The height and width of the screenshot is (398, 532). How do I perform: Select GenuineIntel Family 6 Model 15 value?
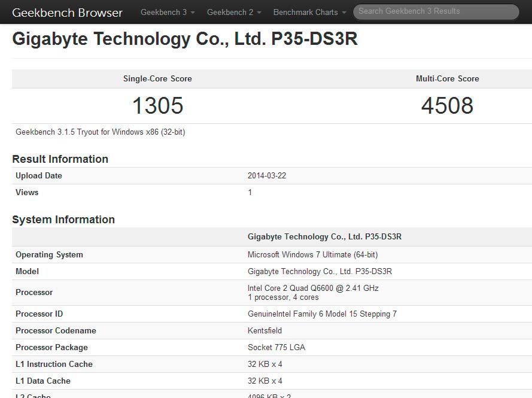[323, 314]
